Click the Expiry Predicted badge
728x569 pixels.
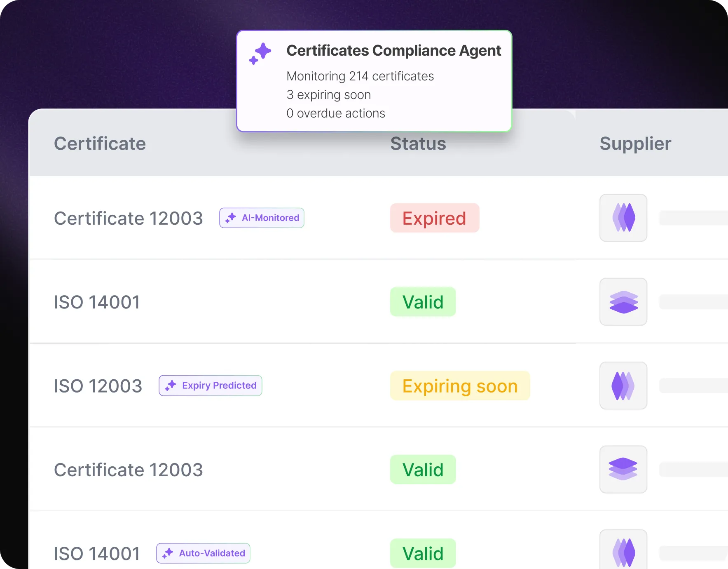[x=211, y=386]
